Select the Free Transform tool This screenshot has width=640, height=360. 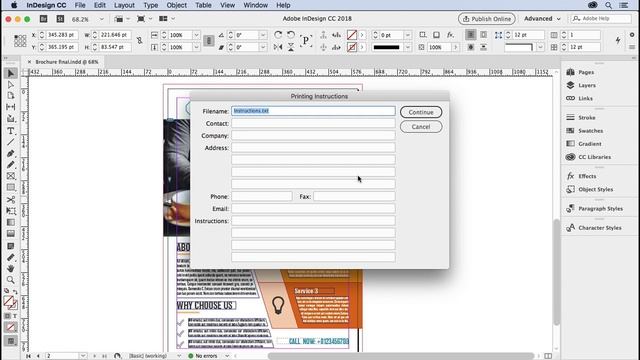tap(11, 211)
